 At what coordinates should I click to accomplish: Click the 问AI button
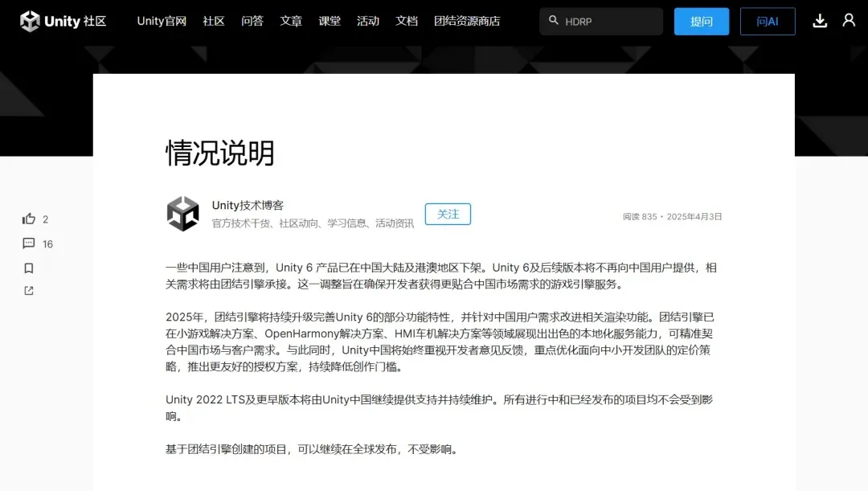pyautogui.click(x=768, y=22)
